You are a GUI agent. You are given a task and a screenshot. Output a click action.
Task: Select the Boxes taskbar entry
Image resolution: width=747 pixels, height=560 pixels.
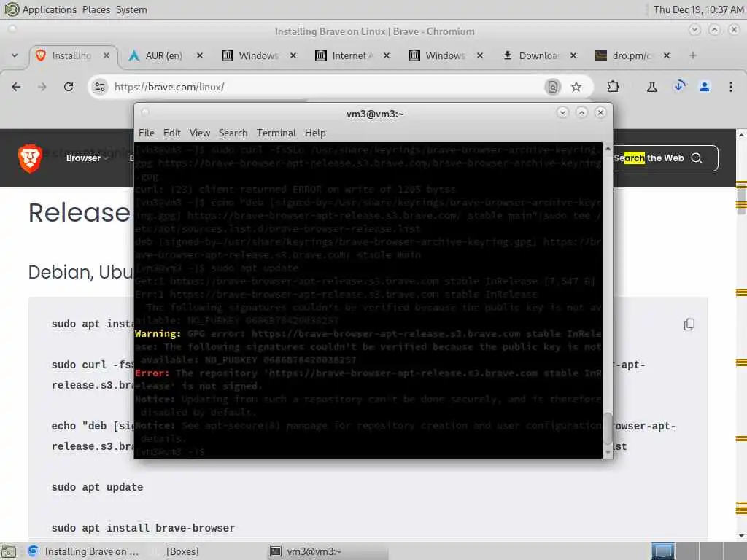click(182, 551)
